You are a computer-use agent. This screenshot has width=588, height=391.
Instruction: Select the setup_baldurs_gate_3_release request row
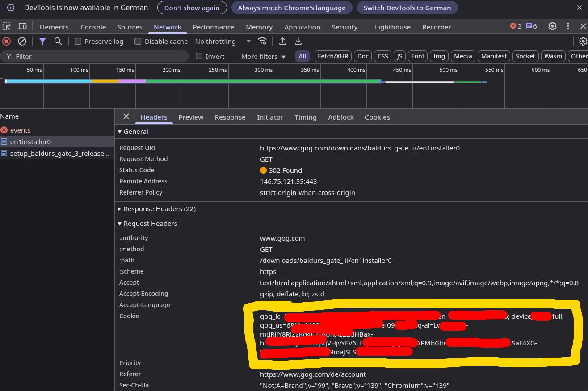pos(57,153)
